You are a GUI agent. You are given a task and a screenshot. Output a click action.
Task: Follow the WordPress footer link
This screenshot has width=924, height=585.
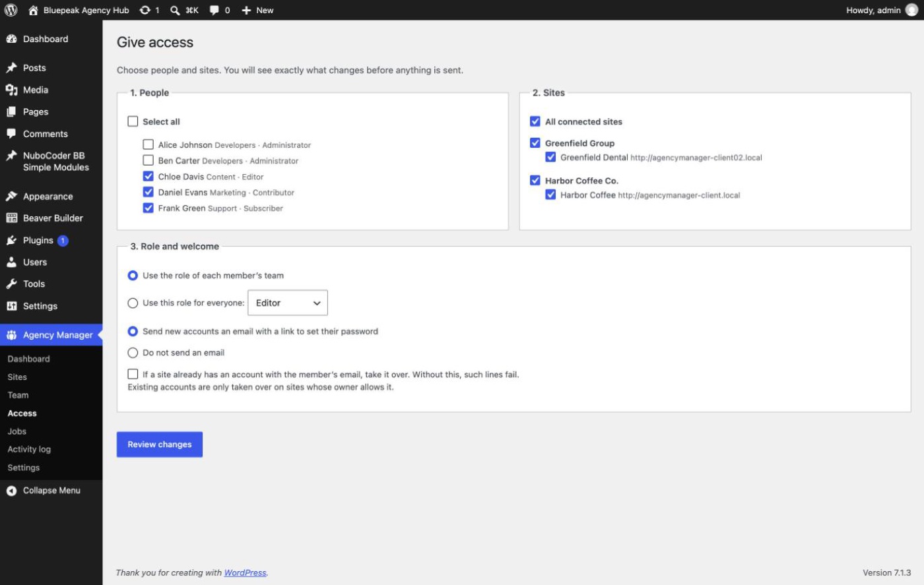[245, 572]
